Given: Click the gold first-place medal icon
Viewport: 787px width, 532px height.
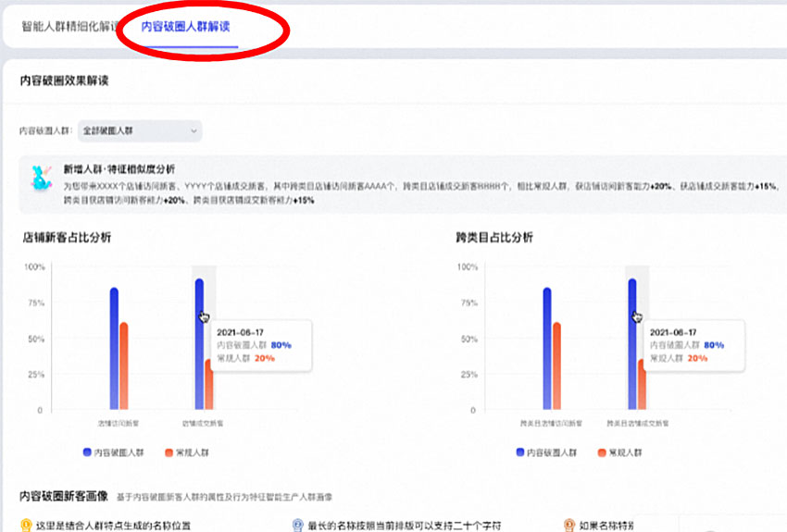Looking at the screenshot, I should 26,525.
